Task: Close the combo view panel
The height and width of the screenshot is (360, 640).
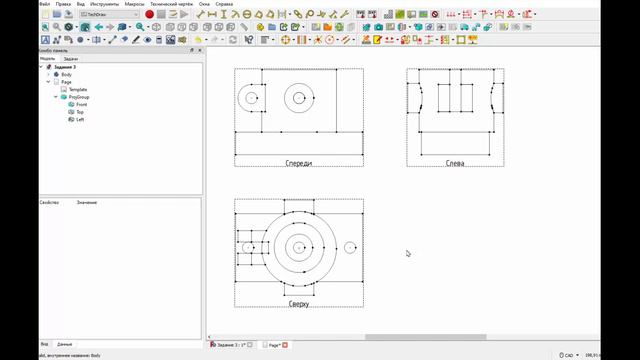Action: (x=200, y=50)
